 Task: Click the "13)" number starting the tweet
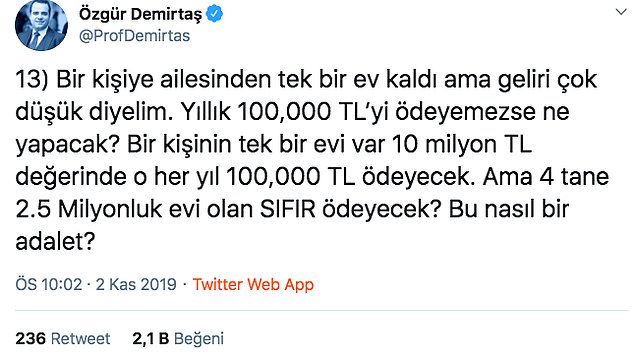[x=32, y=80]
